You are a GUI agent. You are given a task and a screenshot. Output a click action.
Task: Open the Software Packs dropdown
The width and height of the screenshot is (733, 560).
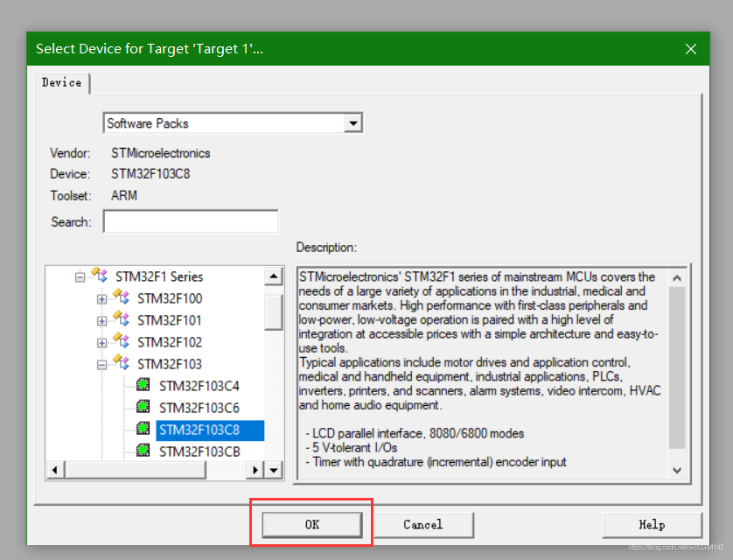353,123
